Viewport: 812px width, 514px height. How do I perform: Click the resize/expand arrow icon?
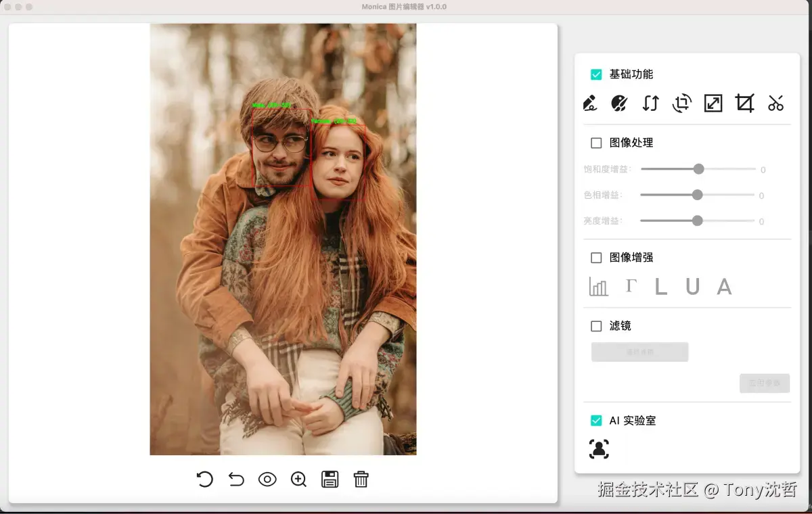pyautogui.click(x=713, y=103)
